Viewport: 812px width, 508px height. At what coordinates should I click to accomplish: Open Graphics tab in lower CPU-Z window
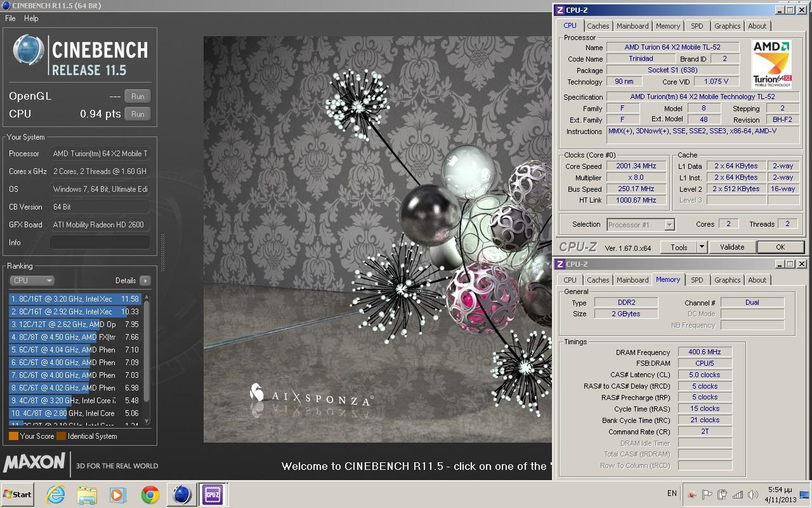point(727,280)
